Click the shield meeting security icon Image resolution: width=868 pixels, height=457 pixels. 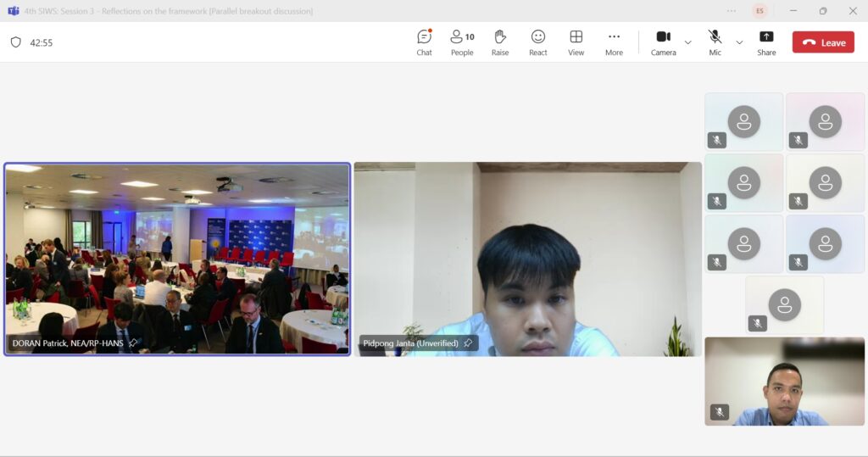coord(15,42)
